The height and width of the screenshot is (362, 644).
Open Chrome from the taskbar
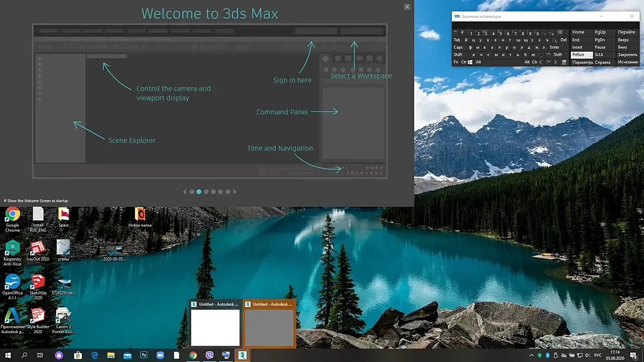tap(193, 355)
